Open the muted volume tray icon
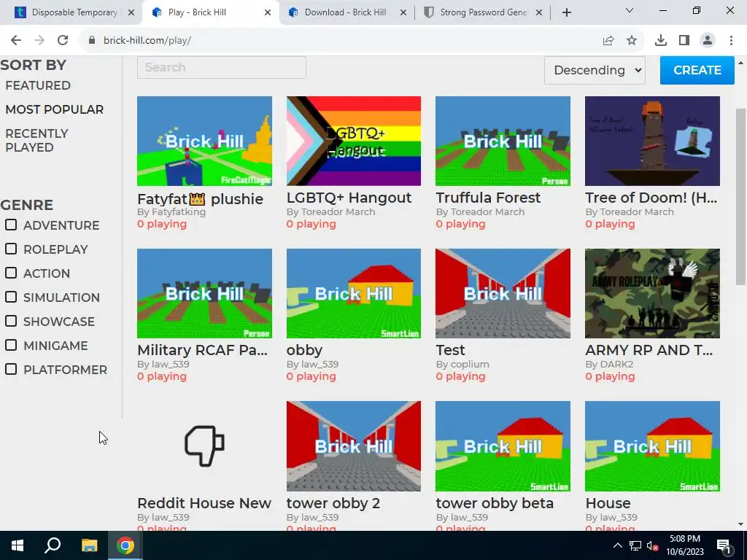 pyautogui.click(x=652, y=545)
